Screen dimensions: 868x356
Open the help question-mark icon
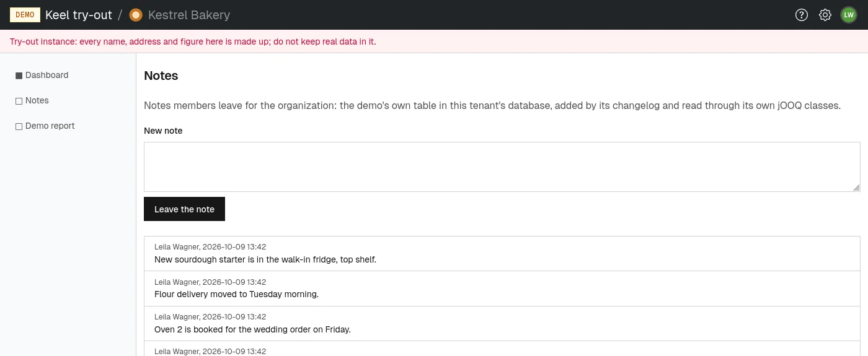pos(802,15)
